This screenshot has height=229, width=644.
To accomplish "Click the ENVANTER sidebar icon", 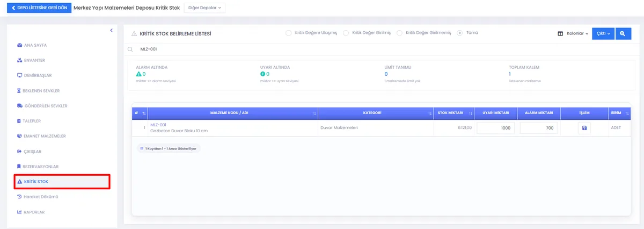I will (20, 60).
